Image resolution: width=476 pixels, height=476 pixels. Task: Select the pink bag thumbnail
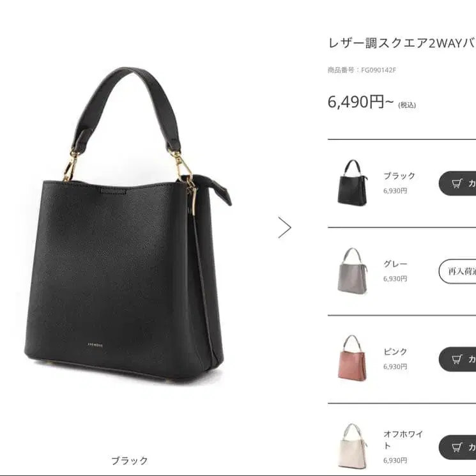coord(353,358)
